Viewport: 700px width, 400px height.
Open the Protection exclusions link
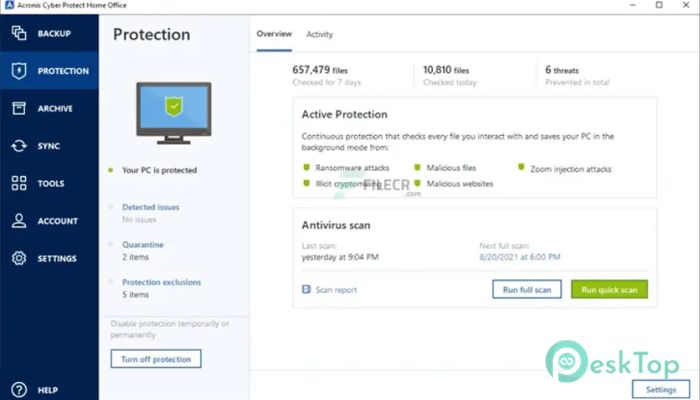[162, 282]
